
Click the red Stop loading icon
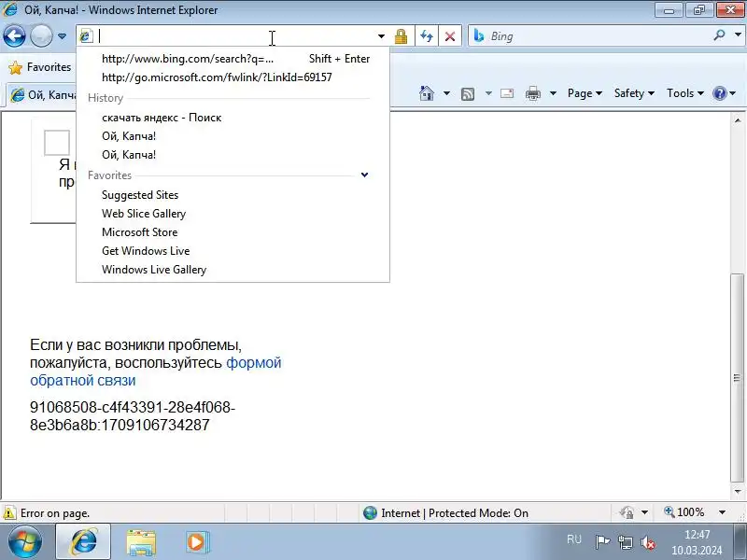pos(450,36)
